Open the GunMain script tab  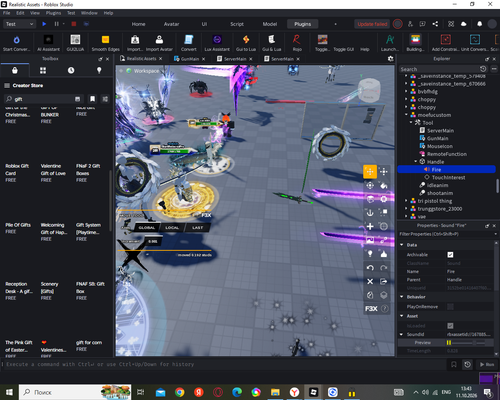pyautogui.click(x=190, y=59)
